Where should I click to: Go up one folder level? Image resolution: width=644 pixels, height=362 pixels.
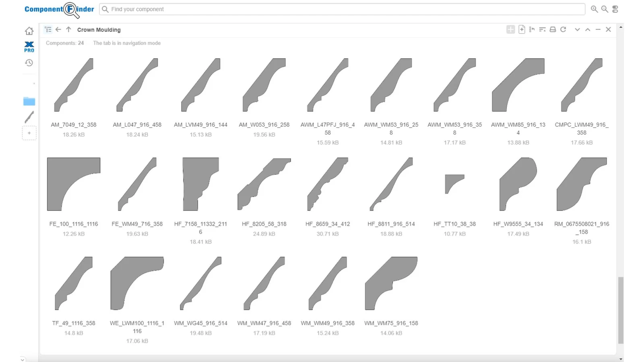click(68, 29)
